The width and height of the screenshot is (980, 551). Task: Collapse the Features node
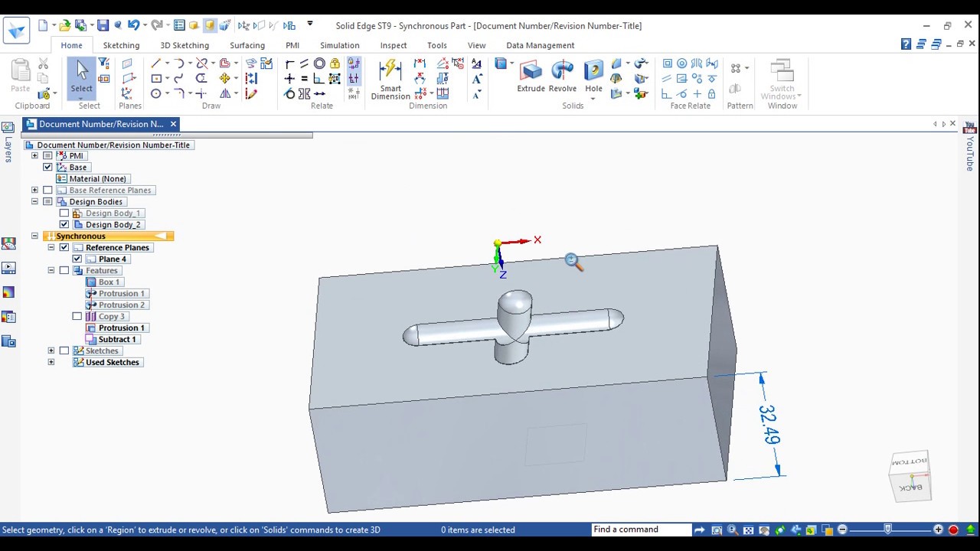coord(51,270)
